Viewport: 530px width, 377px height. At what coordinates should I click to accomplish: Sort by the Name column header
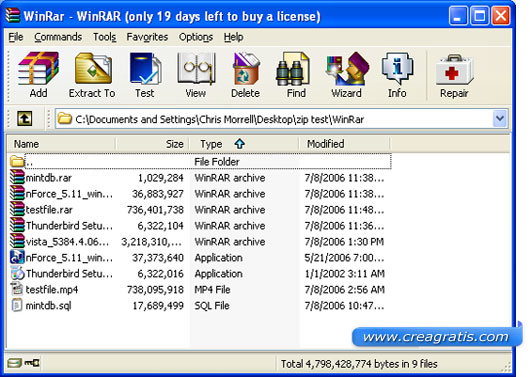61,144
